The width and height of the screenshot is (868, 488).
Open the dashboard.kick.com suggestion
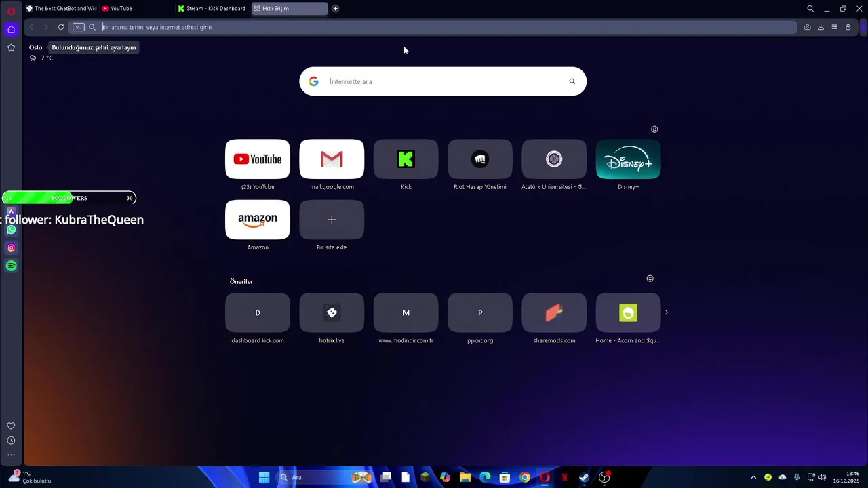pyautogui.click(x=258, y=312)
